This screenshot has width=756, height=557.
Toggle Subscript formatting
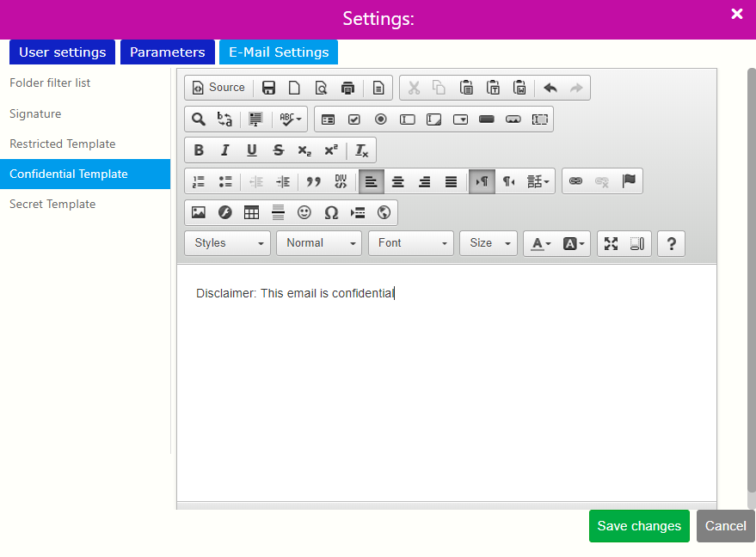[x=304, y=150]
